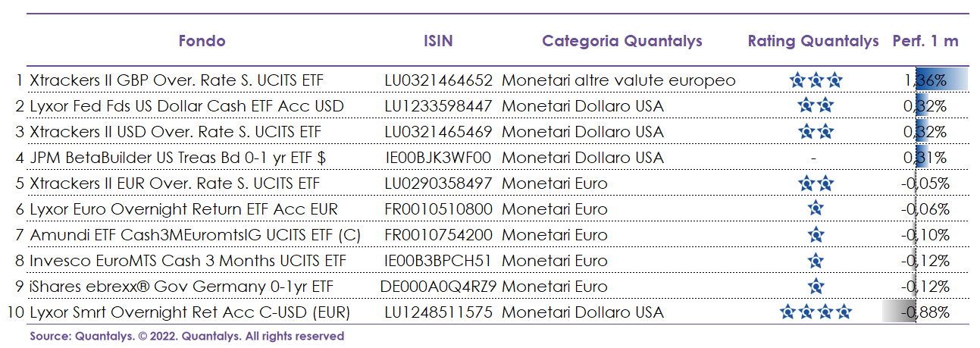Select ISIN LU1248511575

(439, 312)
